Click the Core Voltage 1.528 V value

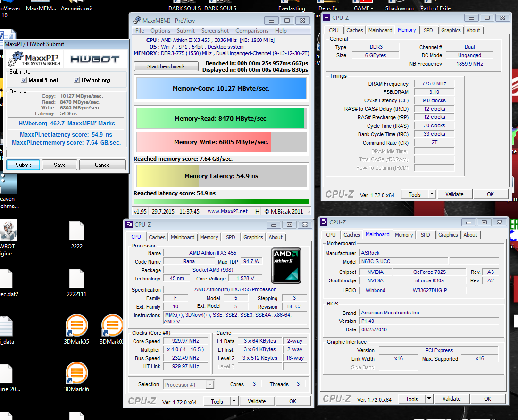[245, 278]
